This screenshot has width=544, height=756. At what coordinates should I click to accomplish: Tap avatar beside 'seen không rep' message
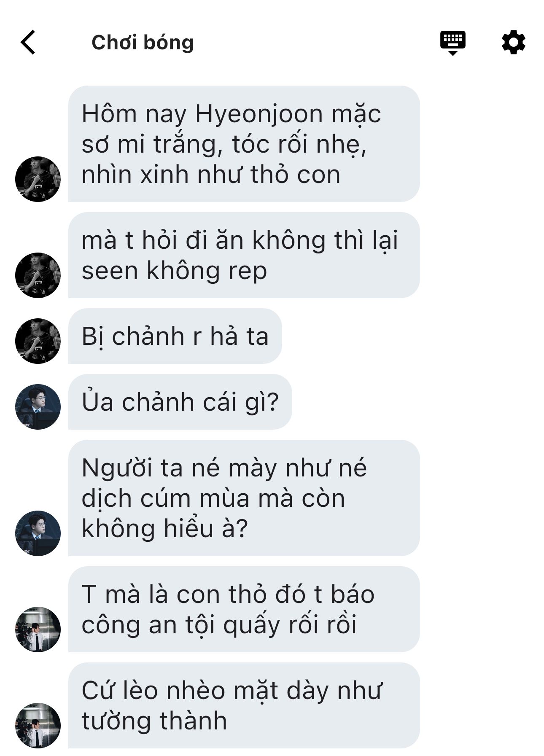(x=38, y=275)
